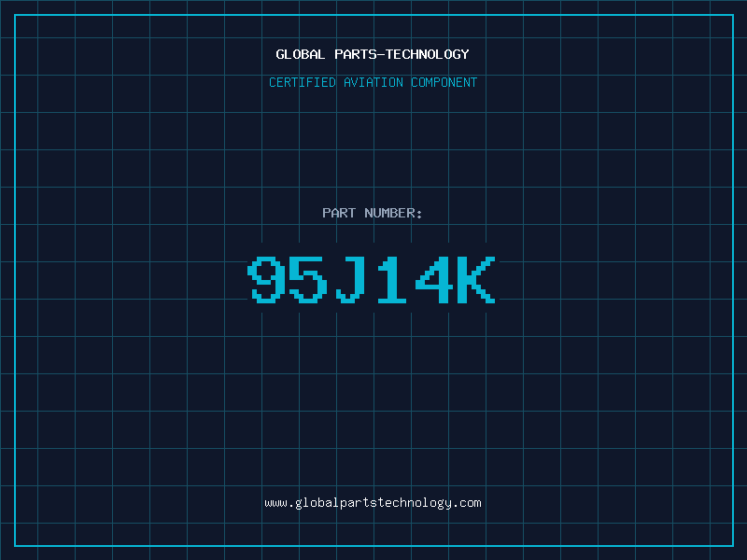Screen dimensions: 747x560
Task: Select the CERTIFIED AVIATION COMPONENT subtitle
Action: [x=373, y=82]
